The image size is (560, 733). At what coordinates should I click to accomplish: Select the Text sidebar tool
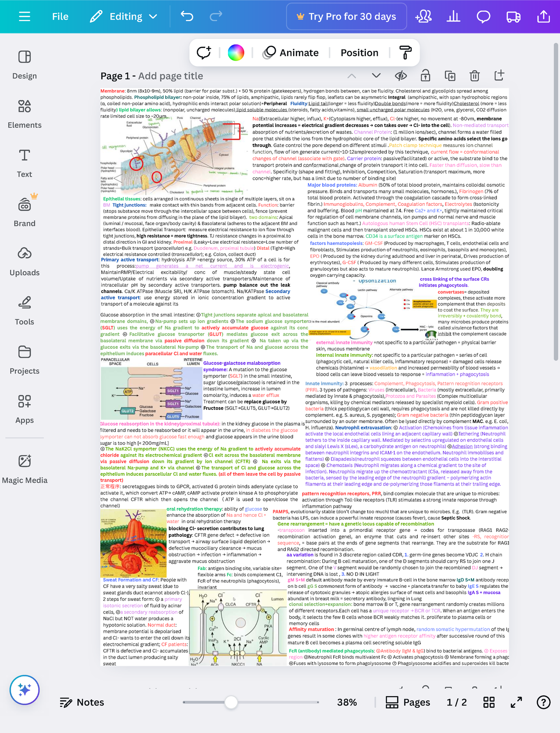tap(24, 163)
